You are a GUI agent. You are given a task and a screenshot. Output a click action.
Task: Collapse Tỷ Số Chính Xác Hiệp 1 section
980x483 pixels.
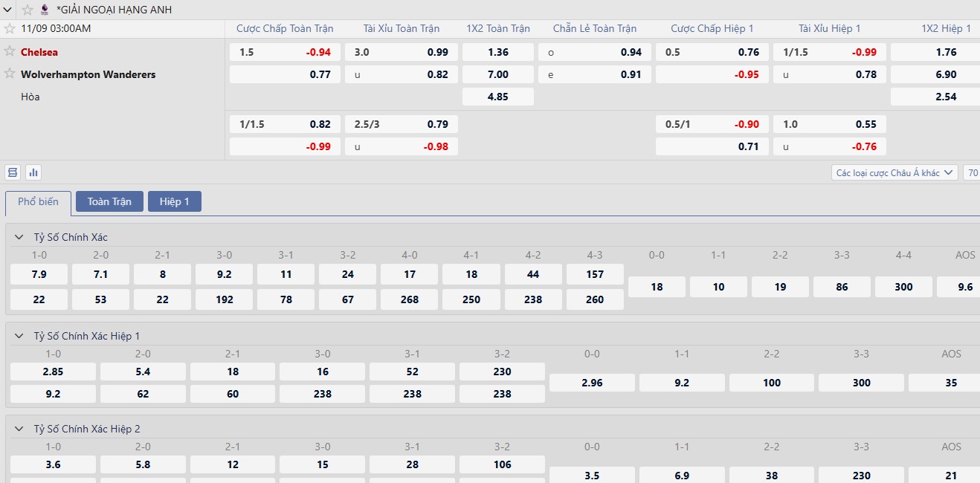19,336
